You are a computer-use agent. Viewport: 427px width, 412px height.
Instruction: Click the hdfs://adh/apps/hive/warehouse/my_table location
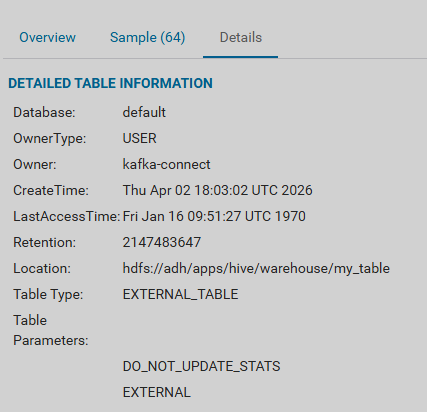pos(256,268)
